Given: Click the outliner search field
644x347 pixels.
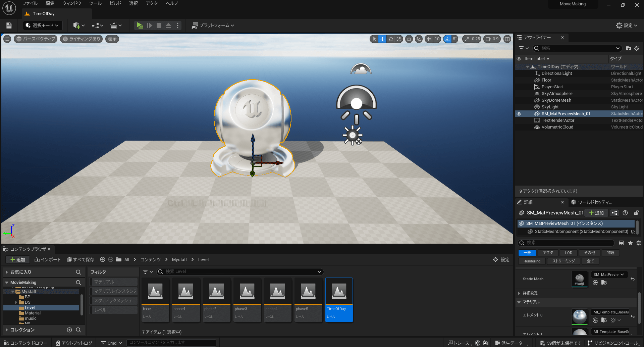Looking at the screenshot, I should (x=577, y=48).
